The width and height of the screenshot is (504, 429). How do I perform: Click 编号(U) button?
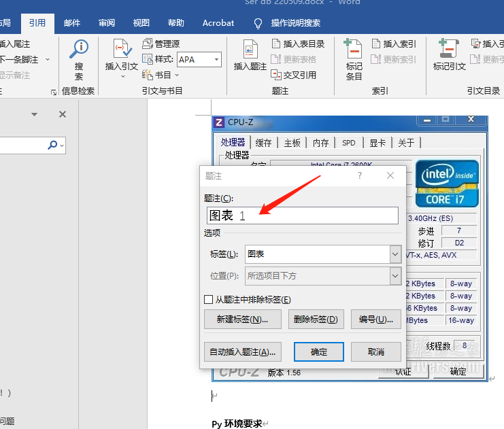click(375, 319)
